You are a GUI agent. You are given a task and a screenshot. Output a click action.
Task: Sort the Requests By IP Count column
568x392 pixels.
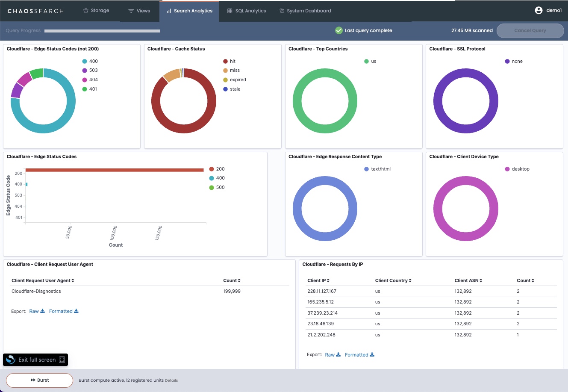coord(533,281)
